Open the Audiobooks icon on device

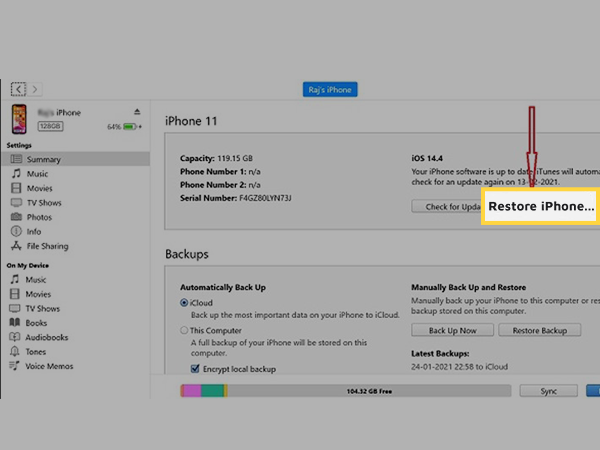click(x=15, y=337)
